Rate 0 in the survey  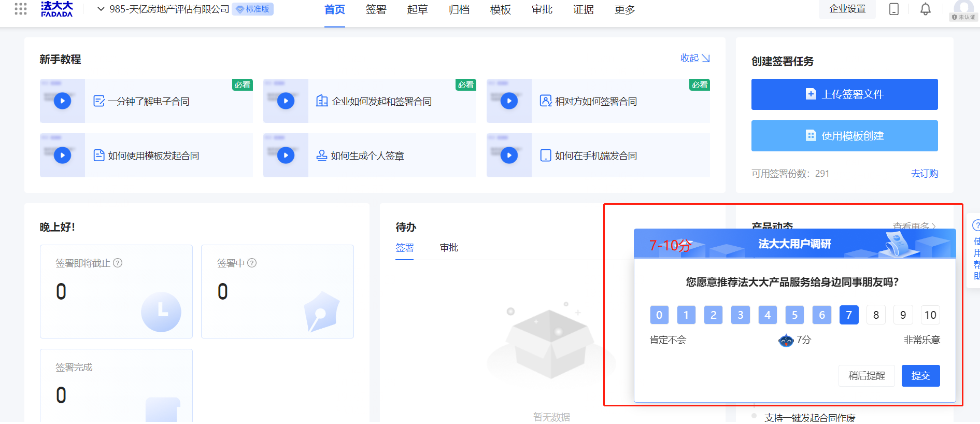coord(659,315)
